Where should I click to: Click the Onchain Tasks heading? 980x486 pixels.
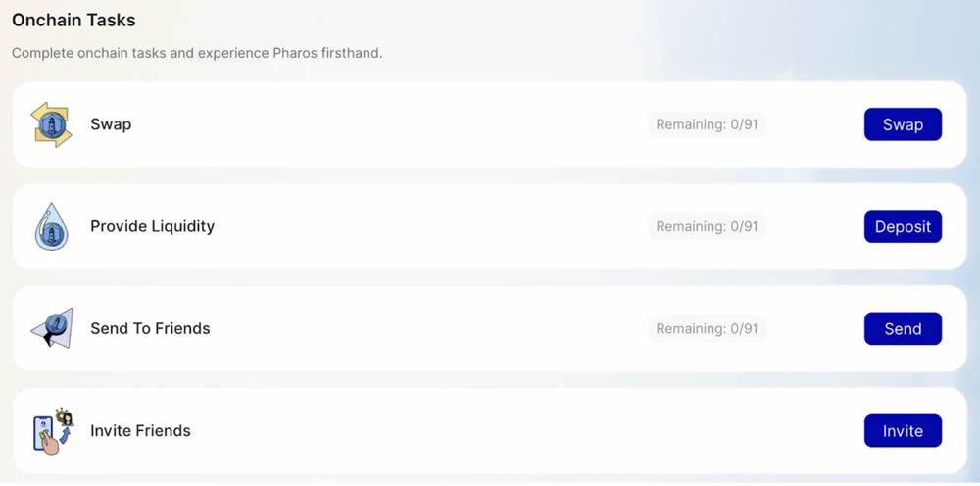tap(73, 20)
